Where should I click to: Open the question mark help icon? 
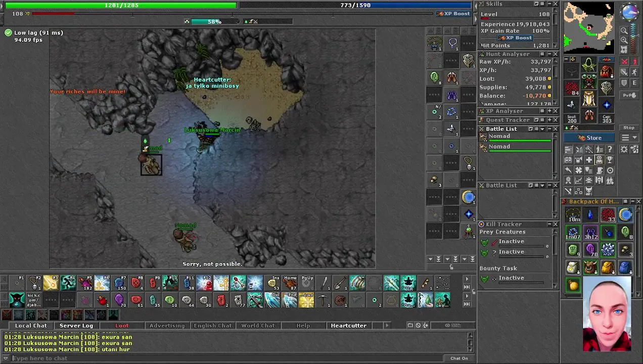coord(610,149)
